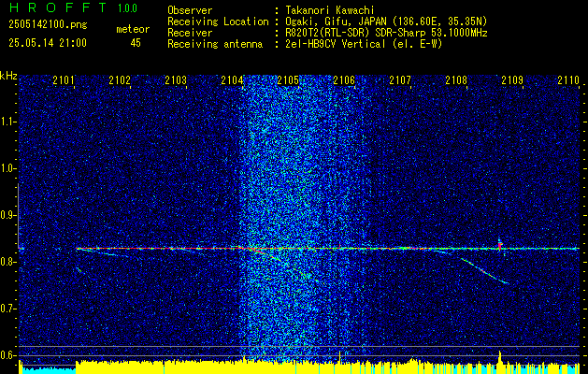Click the Observer label

pos(190,10)
